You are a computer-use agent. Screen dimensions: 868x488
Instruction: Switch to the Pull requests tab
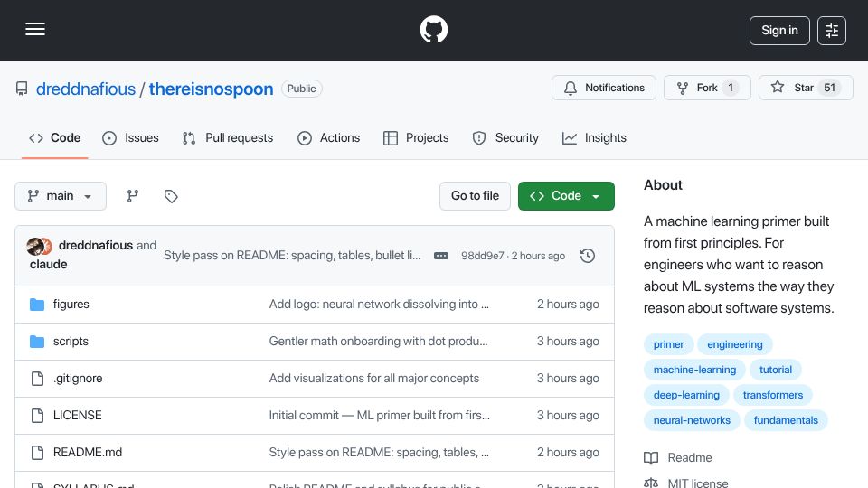pyautogui.click(x=228, y=137)
